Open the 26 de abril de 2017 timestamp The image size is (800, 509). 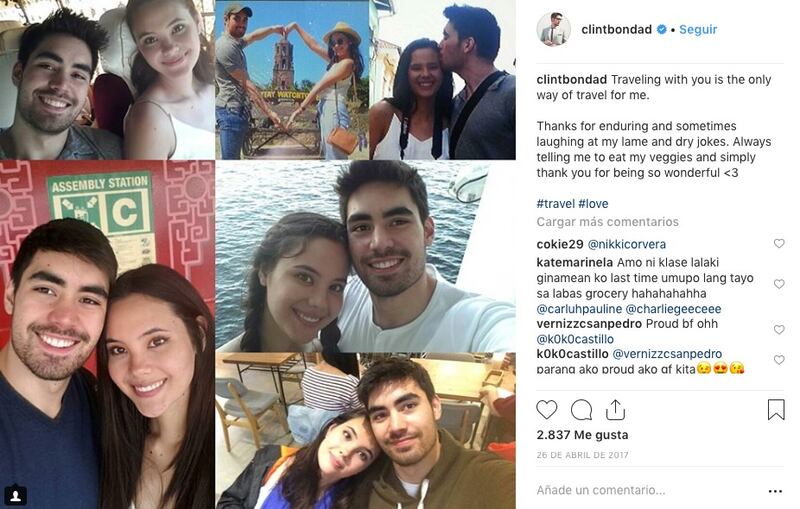(x=582, y=455)
